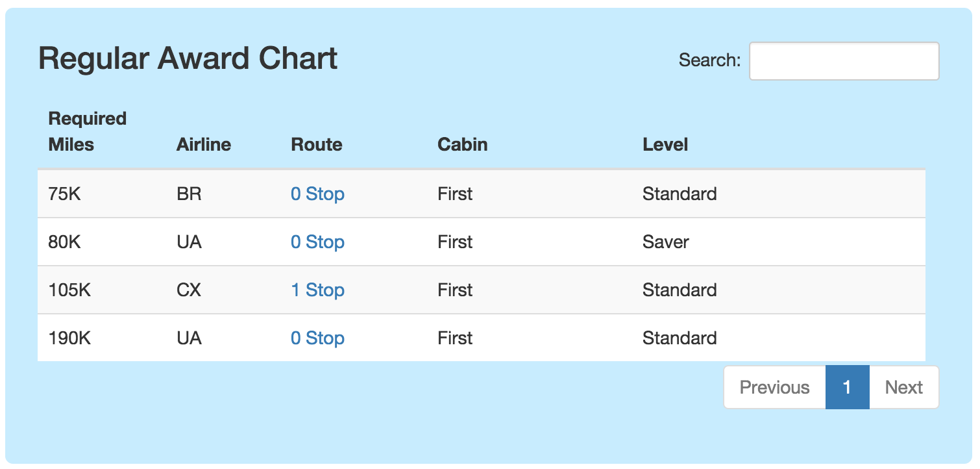This screenshot has height=469, width=980.
Task: Open the 1 Stop link for CX
Action: (x=317, y=290)
